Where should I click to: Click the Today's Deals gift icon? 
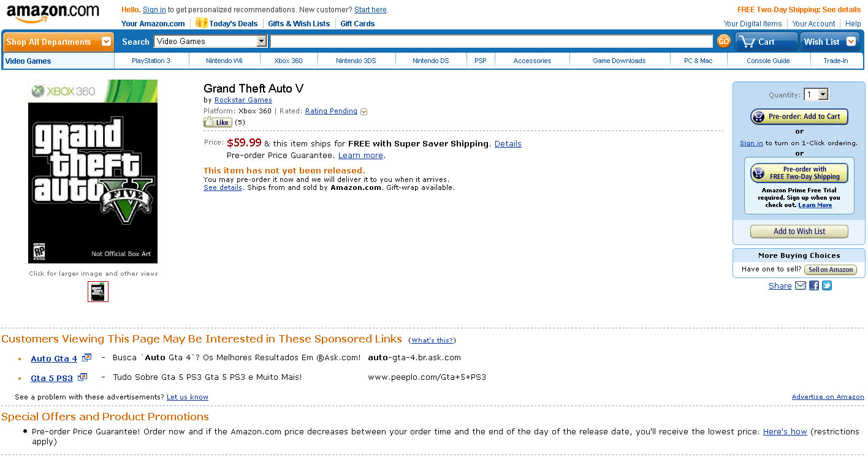202,23
